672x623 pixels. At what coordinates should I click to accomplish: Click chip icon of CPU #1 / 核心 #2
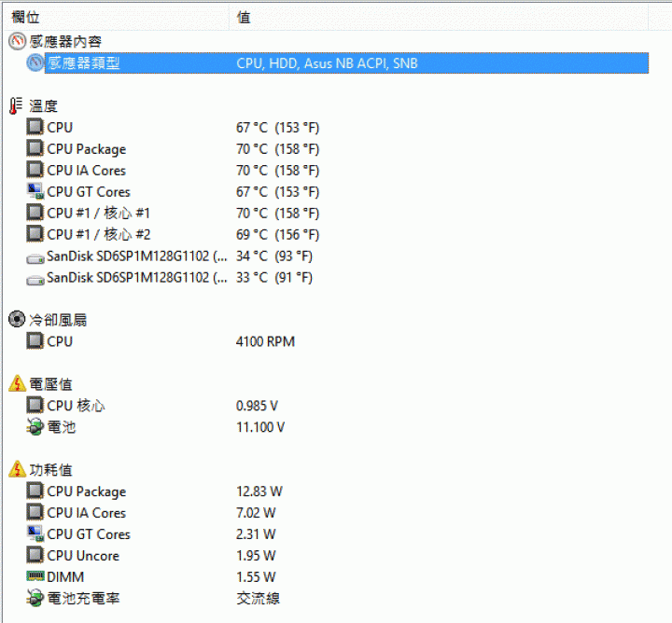[x=35, y=234]
